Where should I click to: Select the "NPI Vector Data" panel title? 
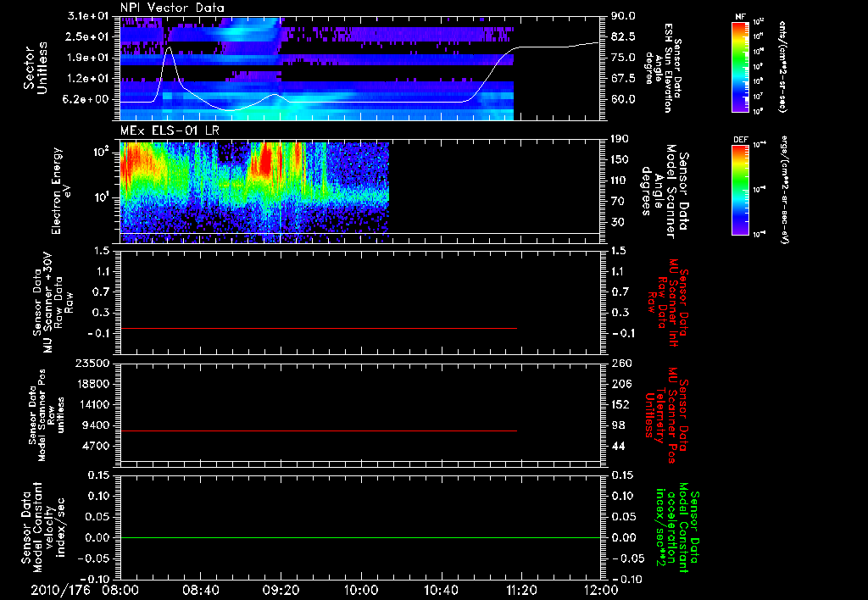coord(172,8)
